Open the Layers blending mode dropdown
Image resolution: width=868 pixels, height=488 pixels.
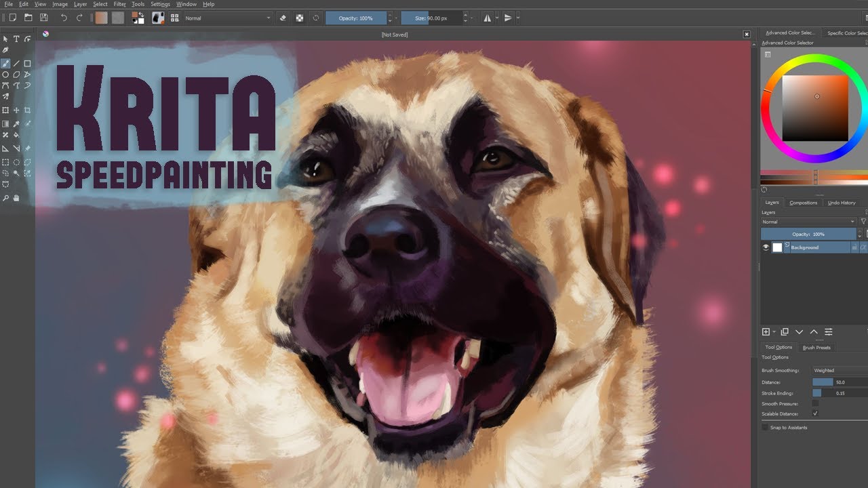tap(808, 222)
